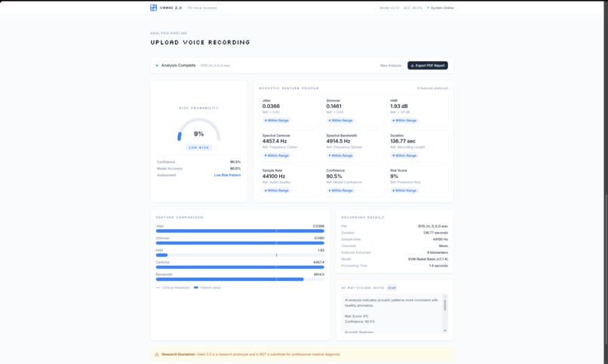Click the HNR card's Within Range badge
608x364 pixels.
[x=404, y=121]
